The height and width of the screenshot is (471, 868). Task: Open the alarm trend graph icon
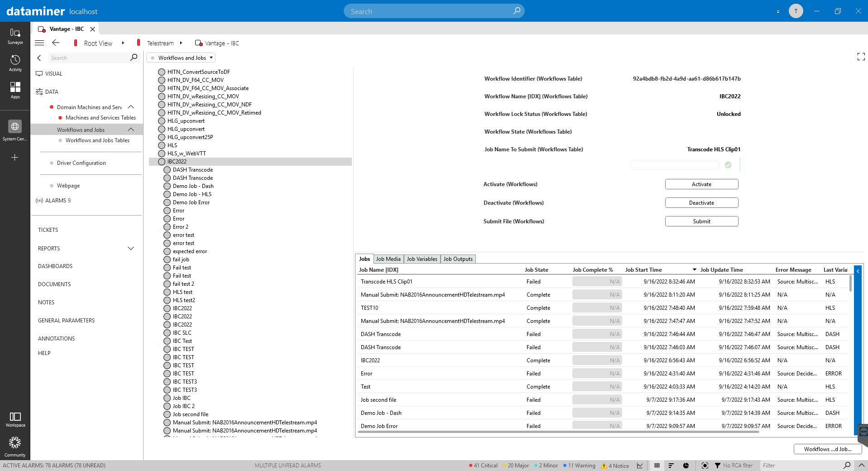click(x=640, y=466)
